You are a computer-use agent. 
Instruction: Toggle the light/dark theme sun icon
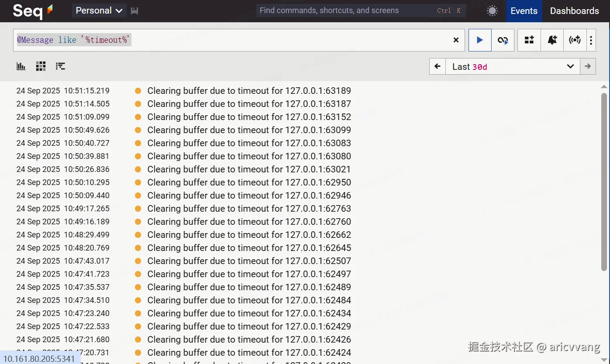[492, 11]
